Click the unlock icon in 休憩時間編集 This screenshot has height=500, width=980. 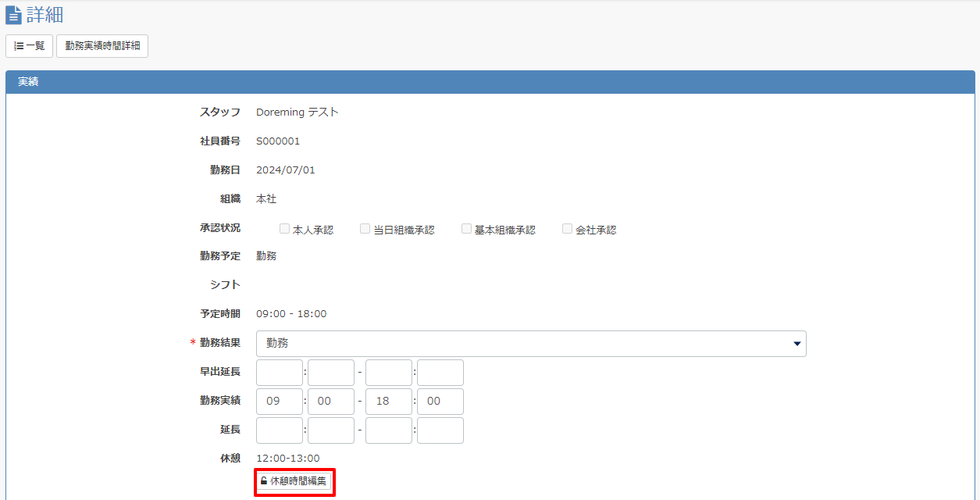pyautogui.click(x=264, y=481)
